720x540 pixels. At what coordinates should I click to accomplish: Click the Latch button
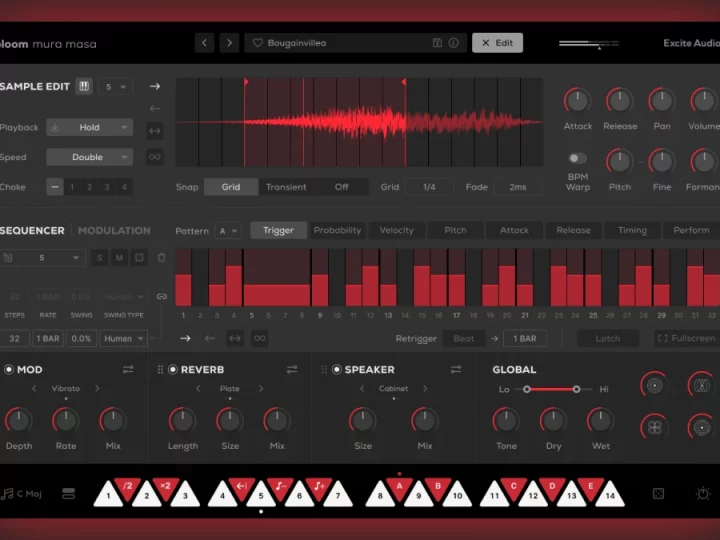tap(608, 338)
